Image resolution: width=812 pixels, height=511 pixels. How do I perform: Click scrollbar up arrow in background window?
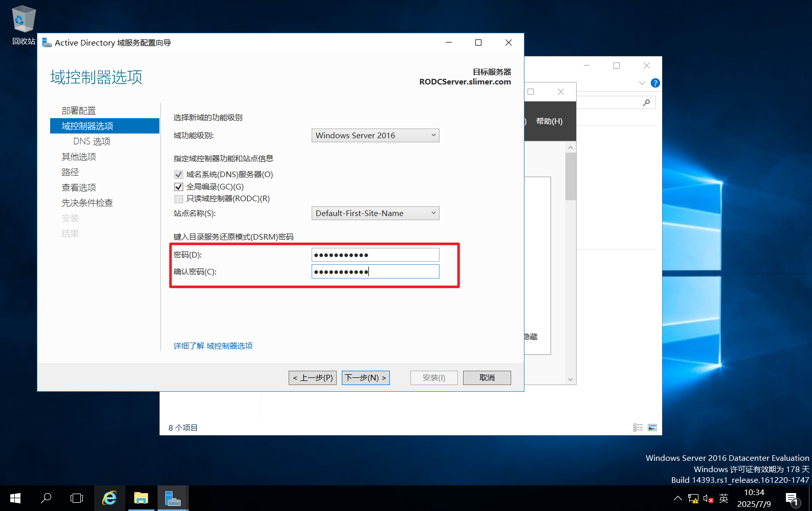[570, 147]
